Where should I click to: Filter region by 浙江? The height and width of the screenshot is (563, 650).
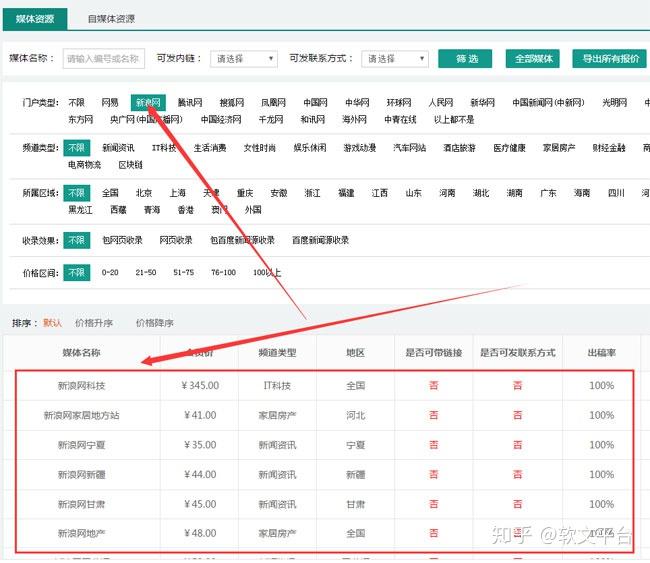[x=312, y=193]
